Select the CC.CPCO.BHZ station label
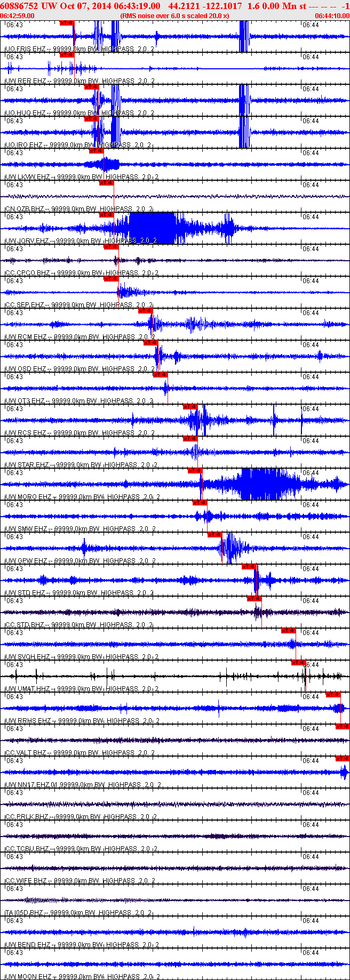The image size is (350, 980). (81, 273)
